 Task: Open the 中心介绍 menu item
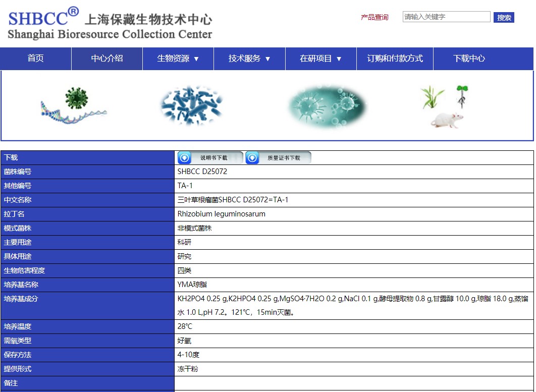pyautogui.click(x=107, y=59)
